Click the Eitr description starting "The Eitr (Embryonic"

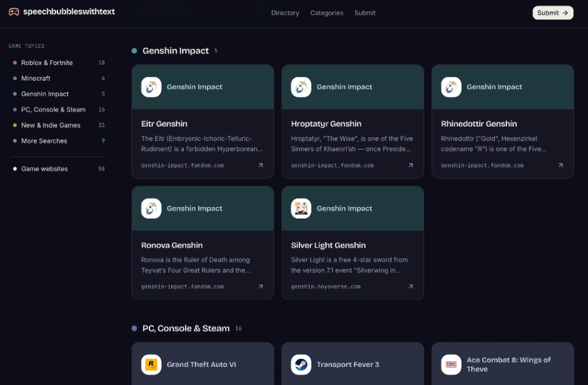(x=202, y=143)
